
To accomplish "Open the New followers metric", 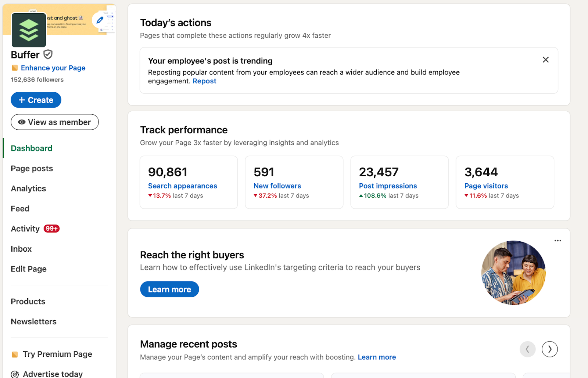I will point(277,186).
